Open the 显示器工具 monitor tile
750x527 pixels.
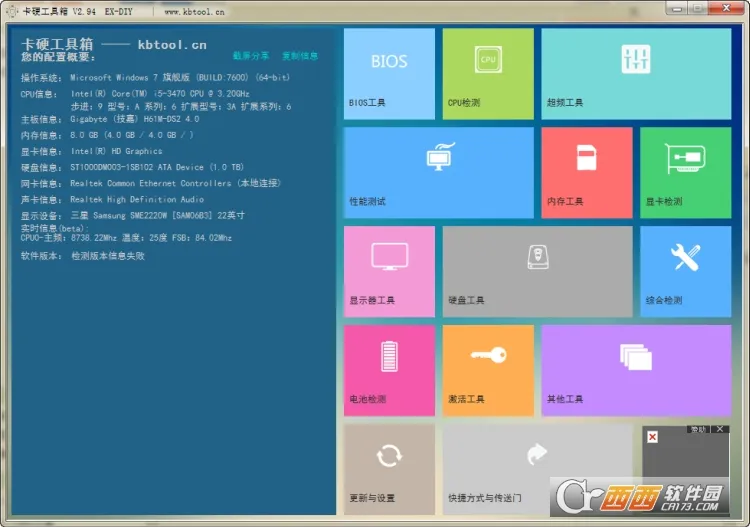[389, 272]
